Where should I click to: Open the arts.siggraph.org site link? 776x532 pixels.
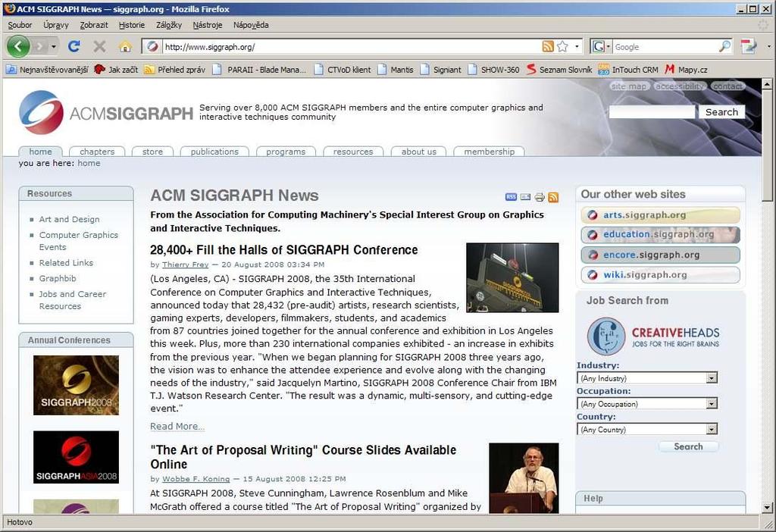click(x=661, y=214)
